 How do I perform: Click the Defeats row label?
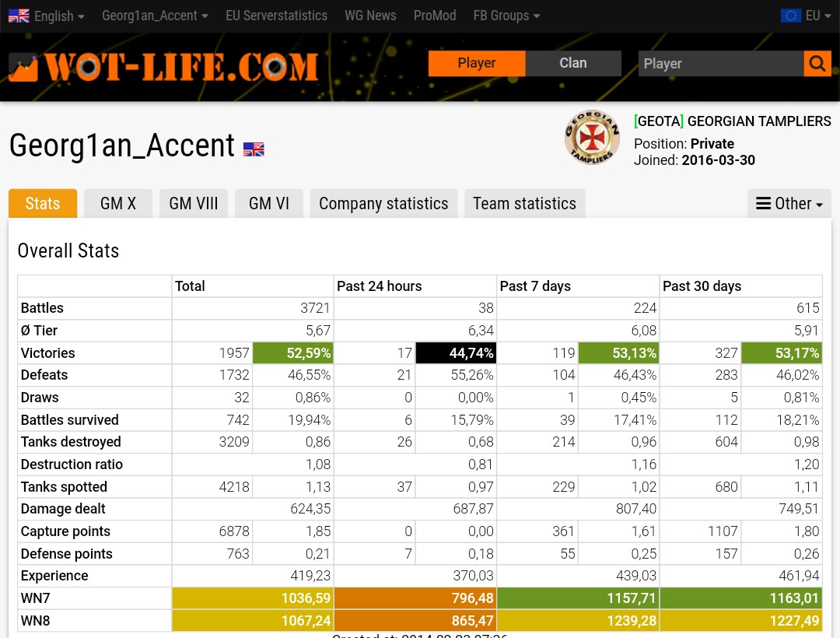point(44,375)
